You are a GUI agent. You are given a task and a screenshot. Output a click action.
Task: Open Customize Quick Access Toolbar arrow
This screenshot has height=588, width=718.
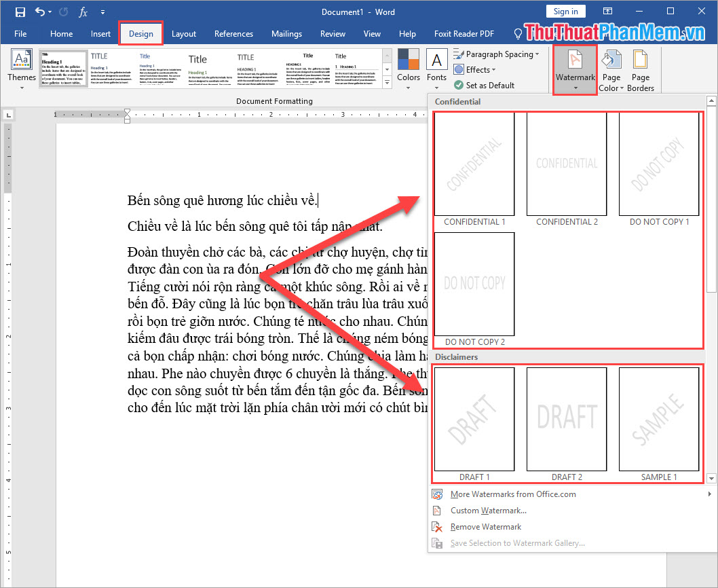102,12
